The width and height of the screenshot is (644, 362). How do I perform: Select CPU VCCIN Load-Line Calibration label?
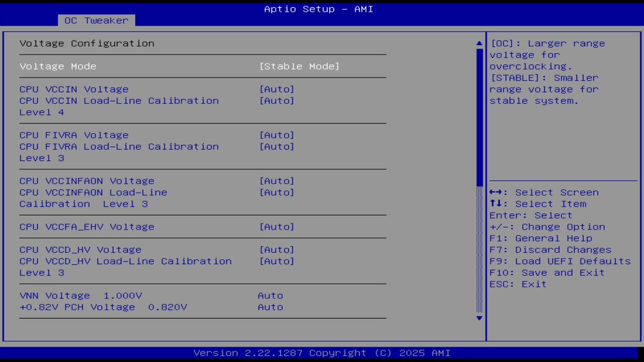119,107
